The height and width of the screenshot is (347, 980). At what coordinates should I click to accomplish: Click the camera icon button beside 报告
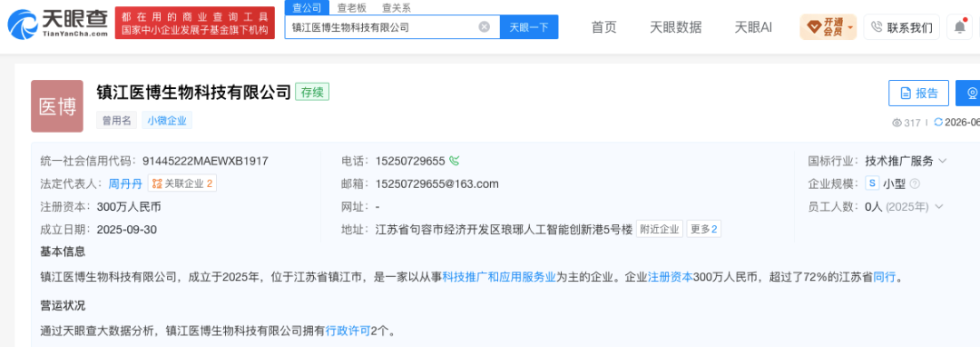tap(969, 94)
